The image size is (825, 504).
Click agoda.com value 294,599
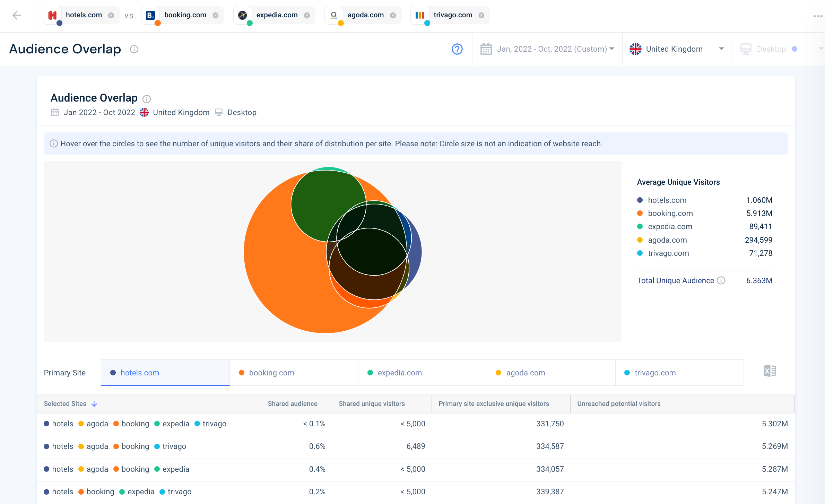(x=758, y=240)
